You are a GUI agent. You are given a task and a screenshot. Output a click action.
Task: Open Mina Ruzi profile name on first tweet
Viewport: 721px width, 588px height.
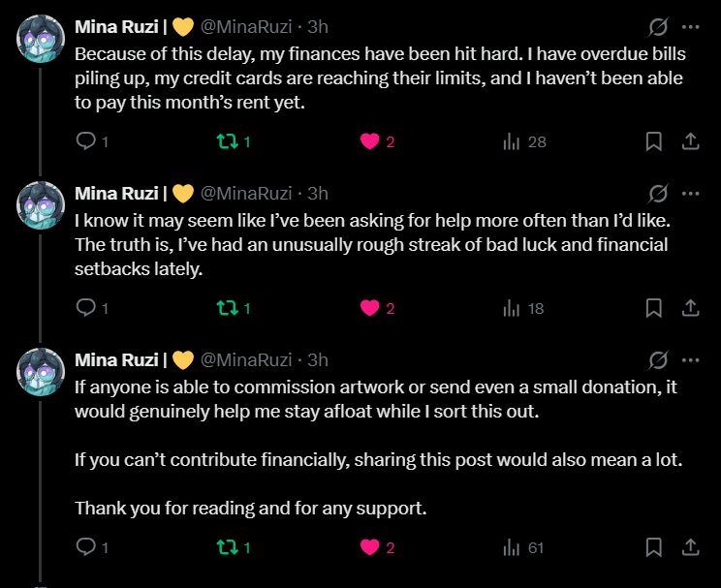pyautogui.click(x=116, y=27)
